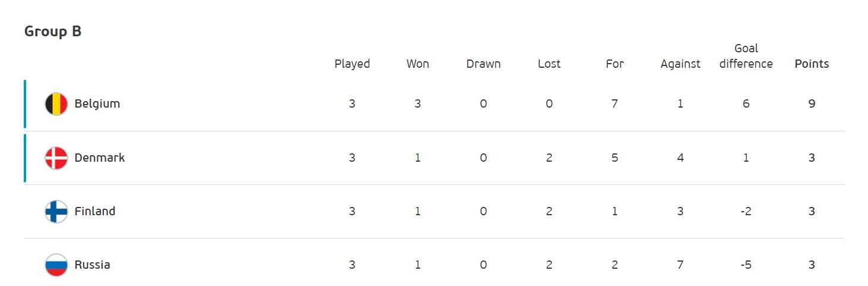Click Belgium's points value 9
The width and height of the screenshot is (868, 286).
[812, 104]
